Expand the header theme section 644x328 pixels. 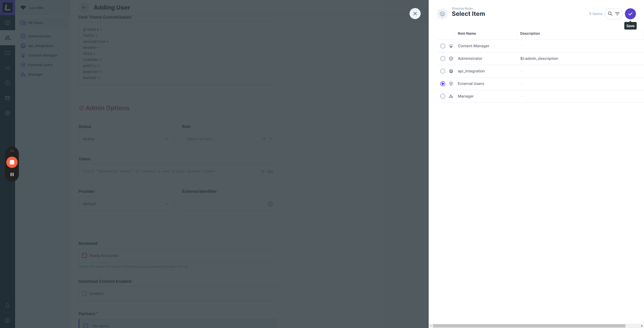click(x=91, y=48)
